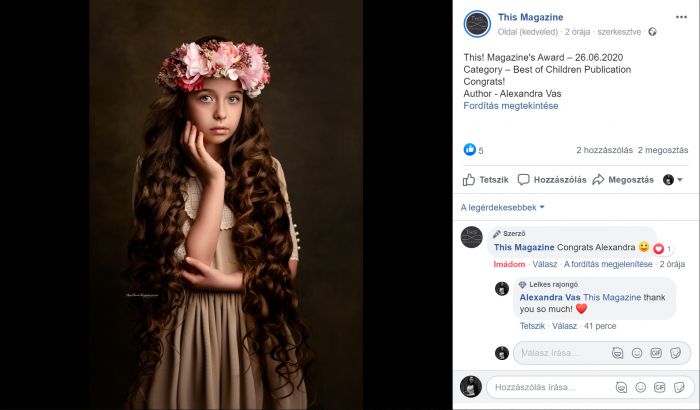This screenshot has height=410, width=700.
Task: Open the profile switcher dropdown beside Megosztás
Action: (x=673, y=180)
